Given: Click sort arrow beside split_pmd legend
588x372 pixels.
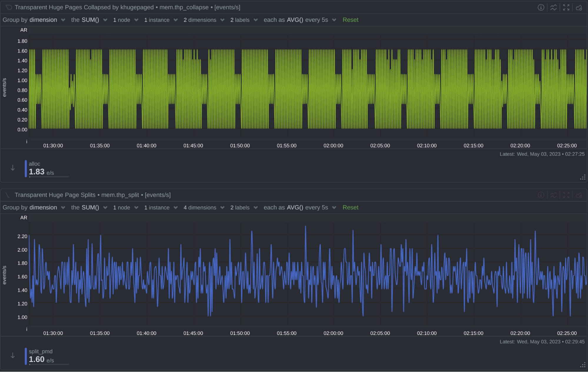Looking at the screenshot, I should click(x=13, y=356).
